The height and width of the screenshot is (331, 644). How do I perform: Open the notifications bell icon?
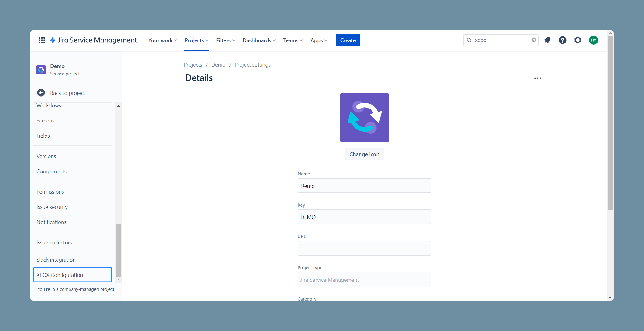[x=547, y=40]
